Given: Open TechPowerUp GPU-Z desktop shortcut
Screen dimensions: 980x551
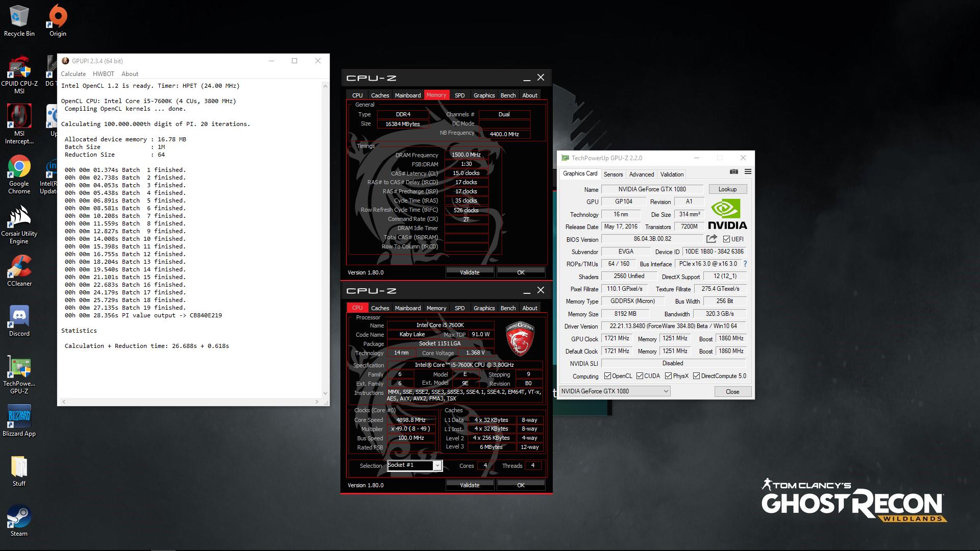Looking at the screenshot, I should 19,374.
